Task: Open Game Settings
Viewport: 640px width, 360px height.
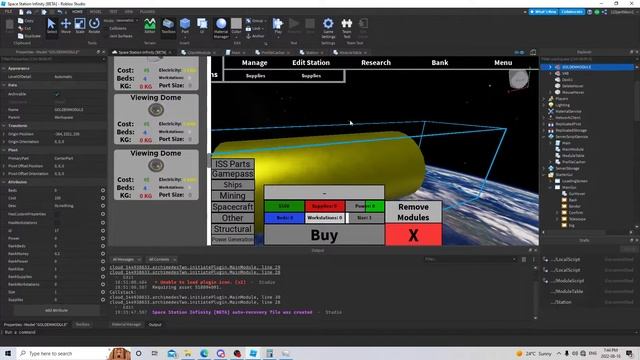Action: 328,27
